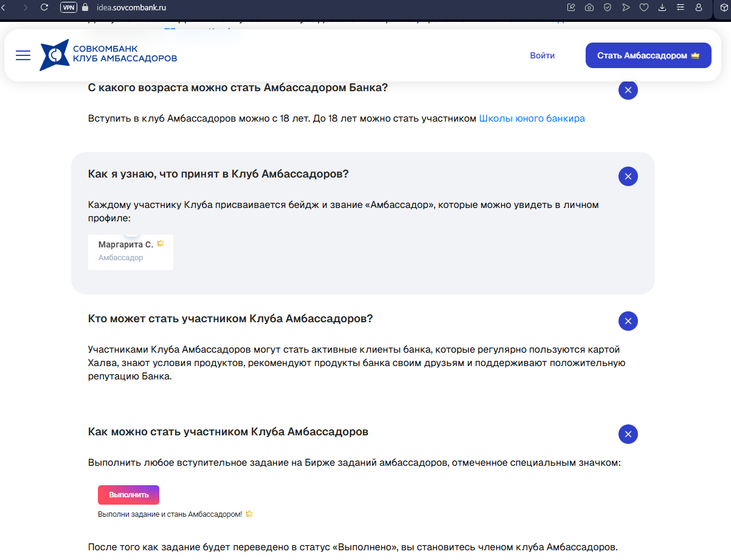Open the browser easy setup sliders icon
Image resolution: width=731 pixels, height=560 pixels.
[681, 7]
